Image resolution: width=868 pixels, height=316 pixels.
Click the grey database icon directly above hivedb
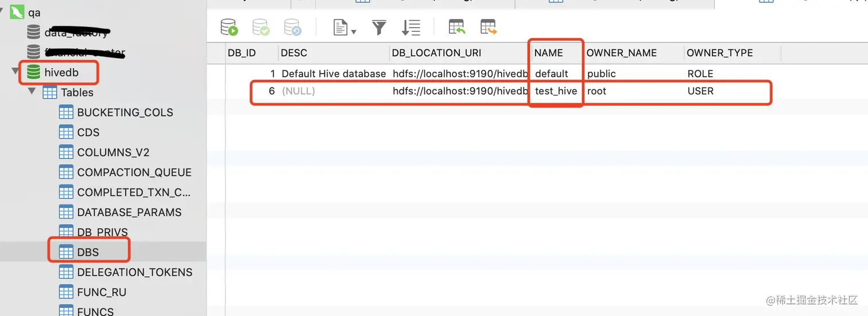pyautogui.click(x=33, y=52)
